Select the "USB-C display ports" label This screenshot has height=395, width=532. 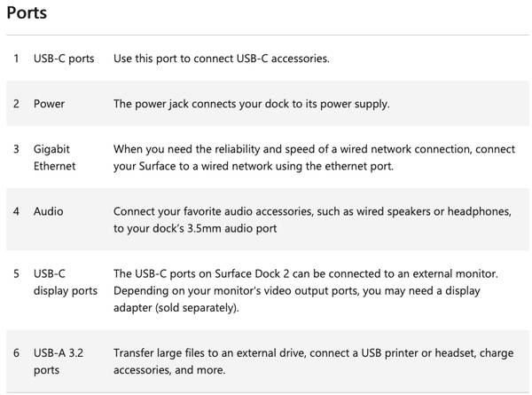coord(65,281)
